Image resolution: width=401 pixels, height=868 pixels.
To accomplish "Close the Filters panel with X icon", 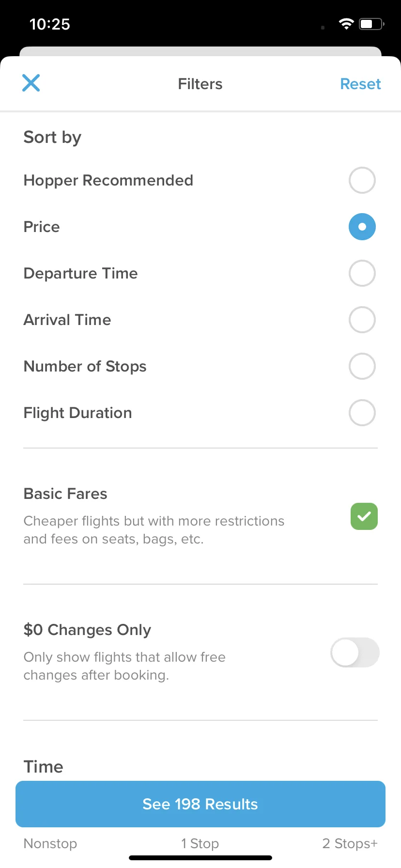I will [x=31, y=83].
